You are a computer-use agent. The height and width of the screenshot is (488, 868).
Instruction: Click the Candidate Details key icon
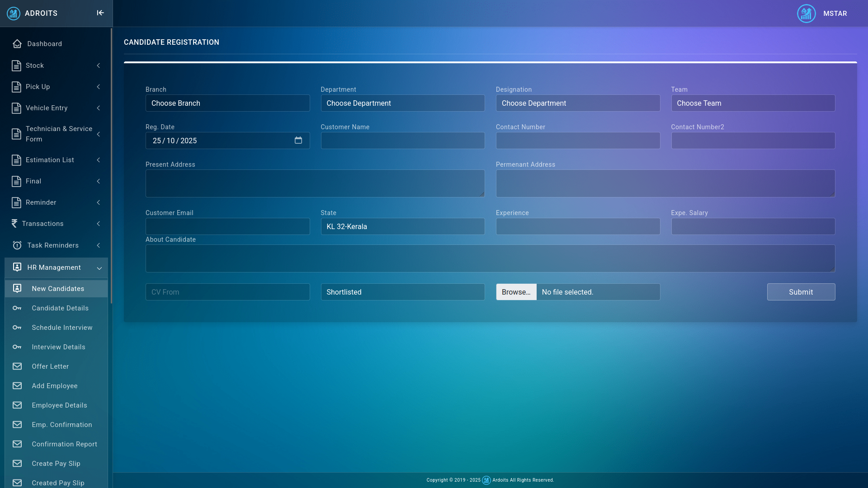point(17,308)
